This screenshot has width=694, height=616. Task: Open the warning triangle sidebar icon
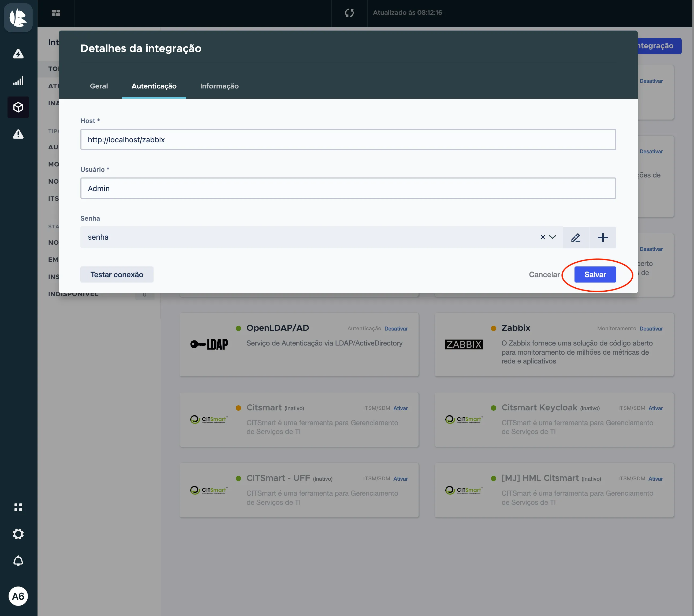pyautogui.click(x=18, y=134)
